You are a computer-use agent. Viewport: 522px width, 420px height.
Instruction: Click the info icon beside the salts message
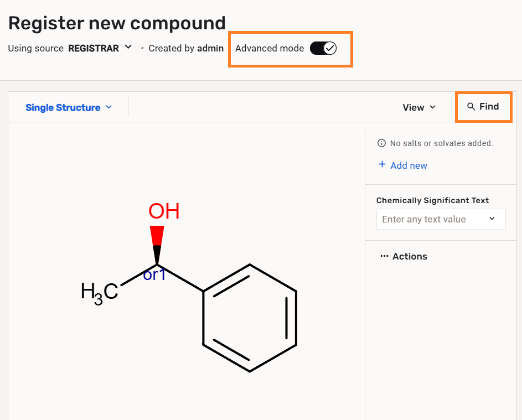[x=381, y=143]
